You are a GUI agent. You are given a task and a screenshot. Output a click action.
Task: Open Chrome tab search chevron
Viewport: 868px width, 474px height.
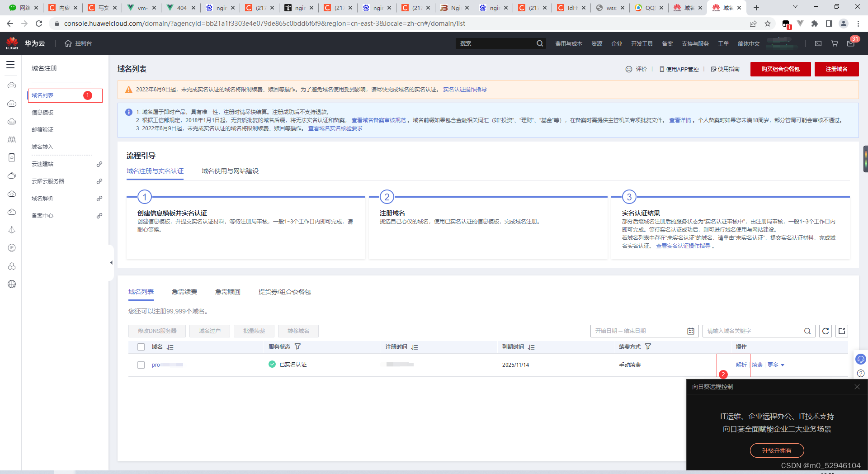(x=795, y=7)
